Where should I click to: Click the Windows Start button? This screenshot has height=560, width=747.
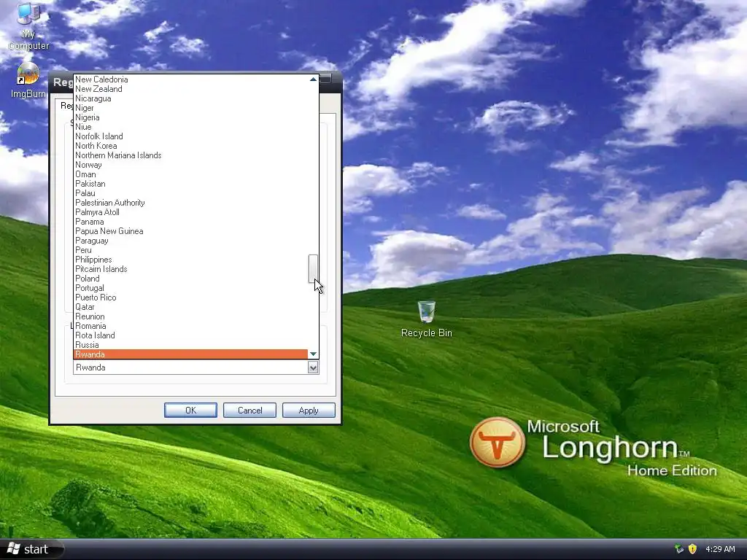[31, 549]
